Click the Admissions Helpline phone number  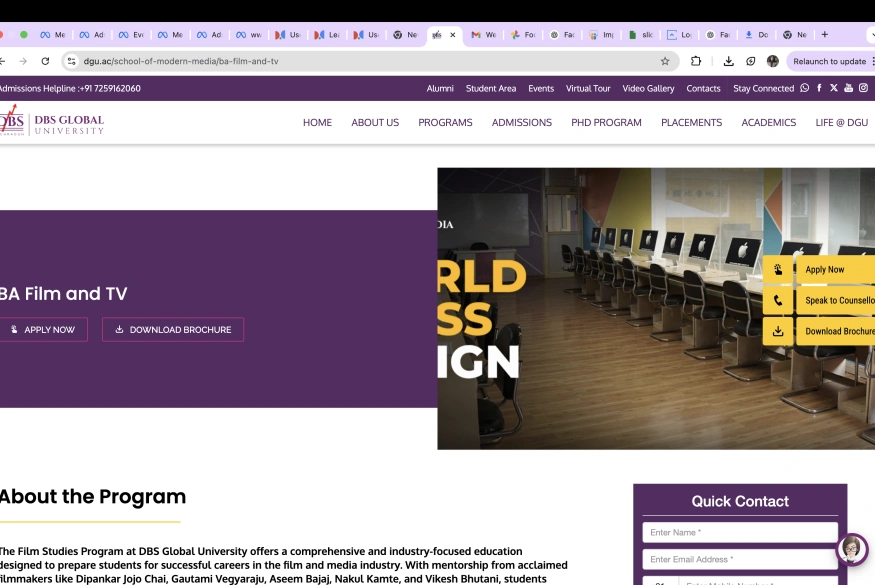[x=109, y=88]
